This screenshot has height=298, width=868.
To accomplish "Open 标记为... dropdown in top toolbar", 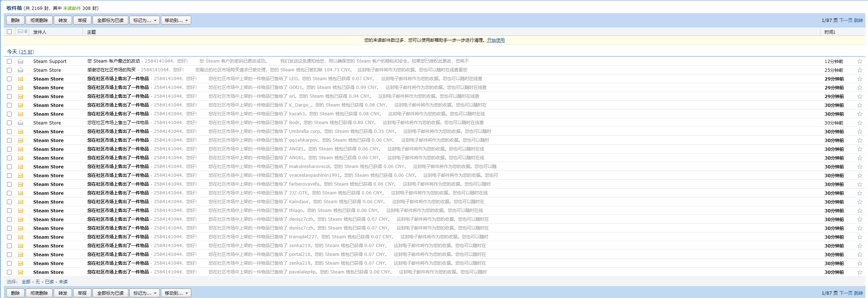I will click(x=144, y=21).
